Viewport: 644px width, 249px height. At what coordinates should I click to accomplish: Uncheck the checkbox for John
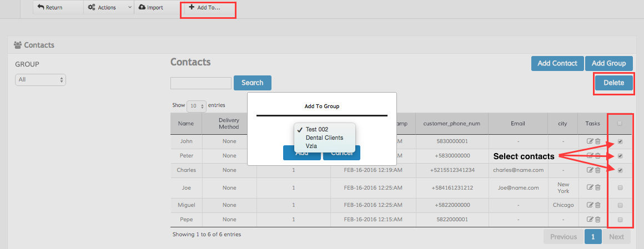point(620,141)
